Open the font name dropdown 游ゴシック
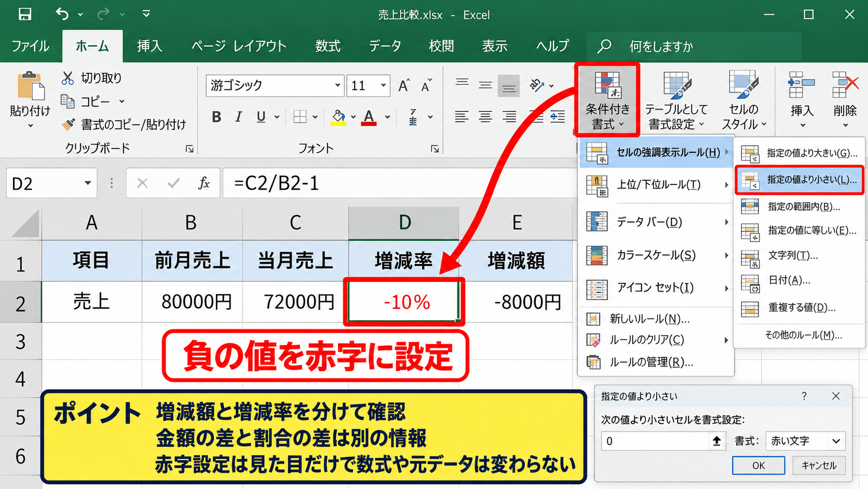868x489 pixels. (x=337, y=85)
